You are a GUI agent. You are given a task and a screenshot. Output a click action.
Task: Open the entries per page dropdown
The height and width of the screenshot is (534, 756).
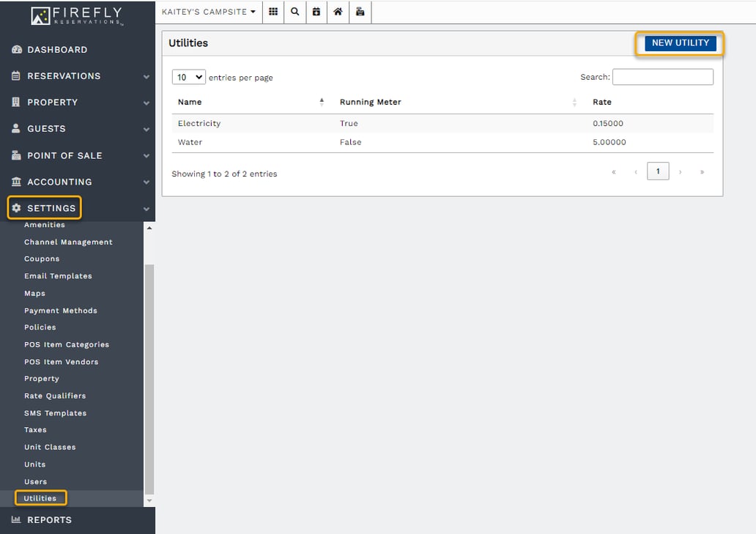(188, 76)
